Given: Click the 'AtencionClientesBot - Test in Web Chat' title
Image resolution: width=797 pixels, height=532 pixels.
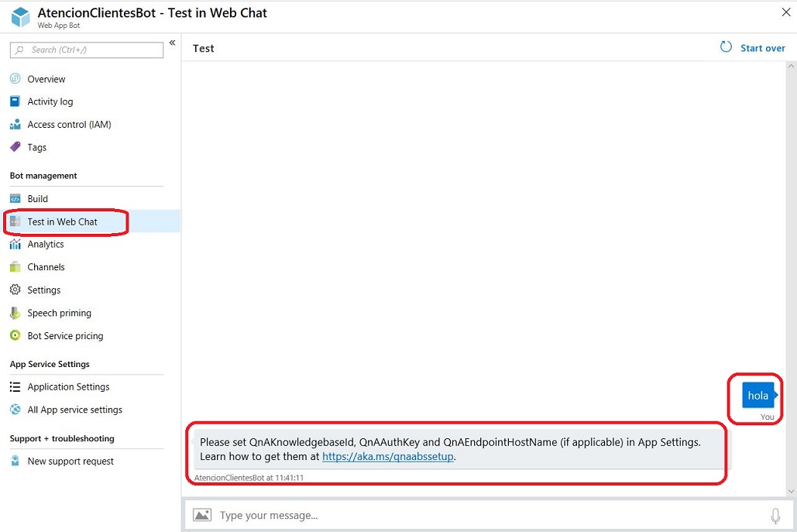Looking at the screenshot, I should (x=153, y=12).
